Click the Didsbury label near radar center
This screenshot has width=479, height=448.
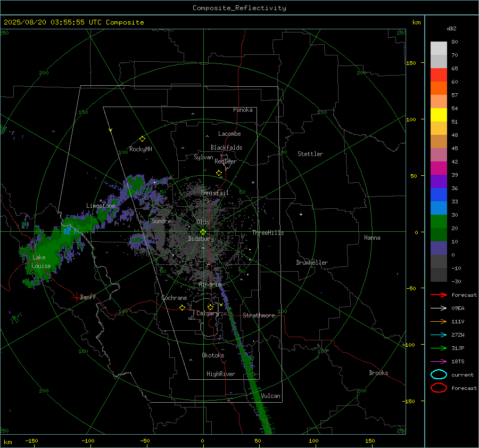point(201,239)
